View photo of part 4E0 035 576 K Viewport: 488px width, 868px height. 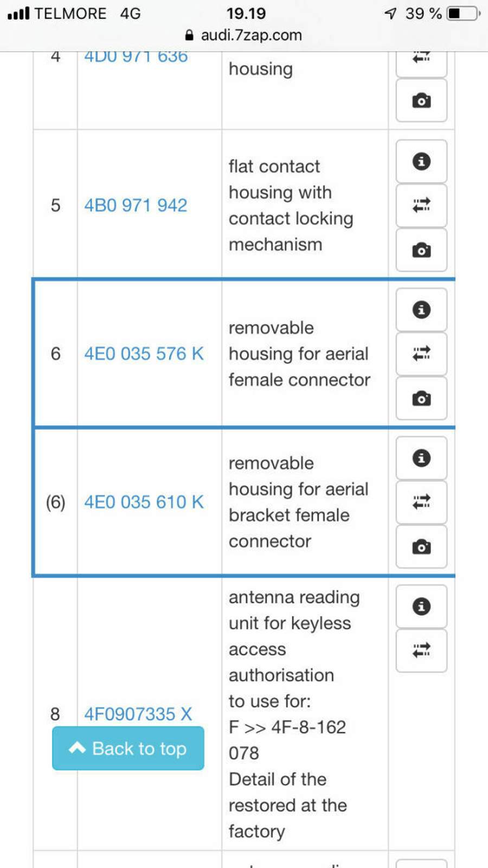pos(421,399)
